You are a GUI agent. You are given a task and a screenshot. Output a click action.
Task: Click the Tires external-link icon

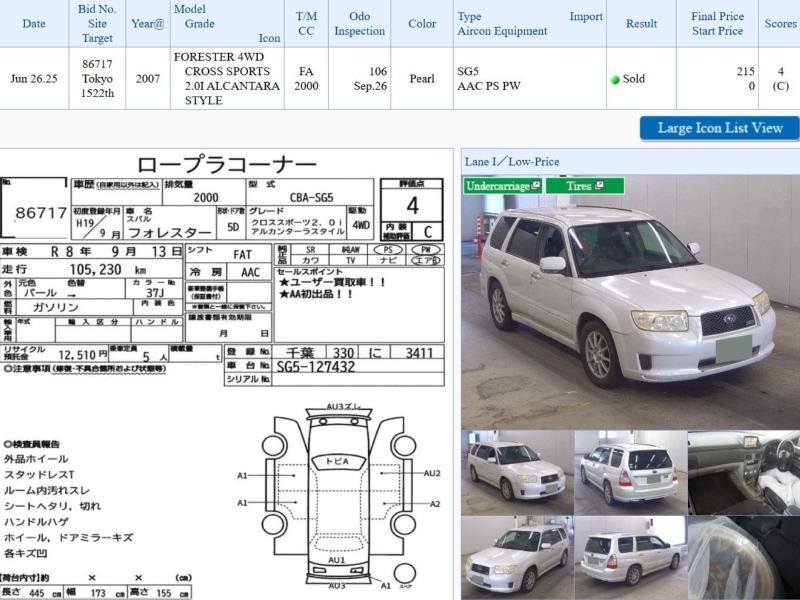(599, 186)
